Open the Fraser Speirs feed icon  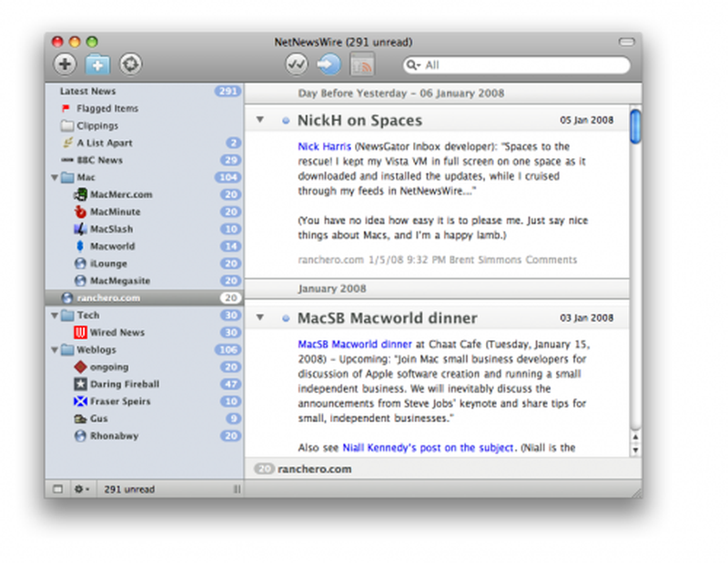pos(80,401)
